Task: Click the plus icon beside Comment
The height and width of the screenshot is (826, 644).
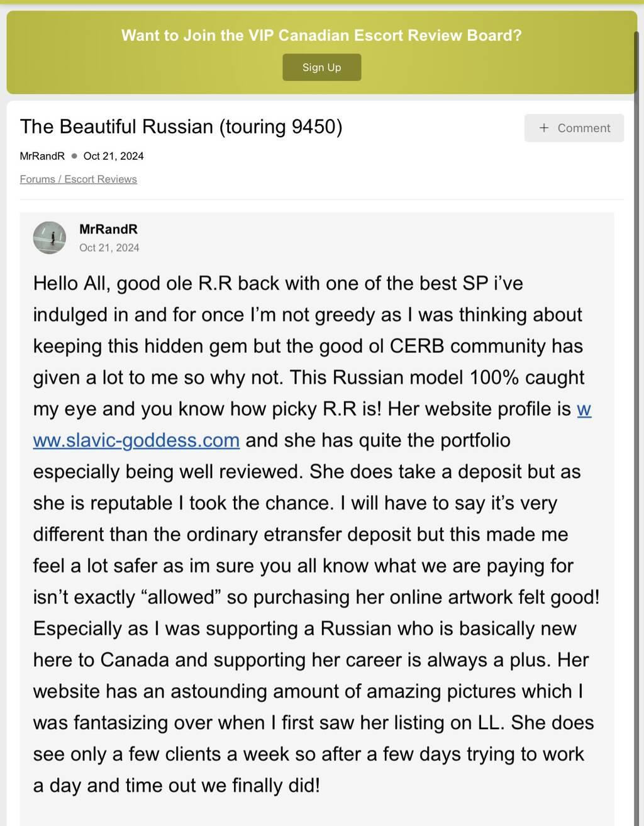Action: pos(544,128)
